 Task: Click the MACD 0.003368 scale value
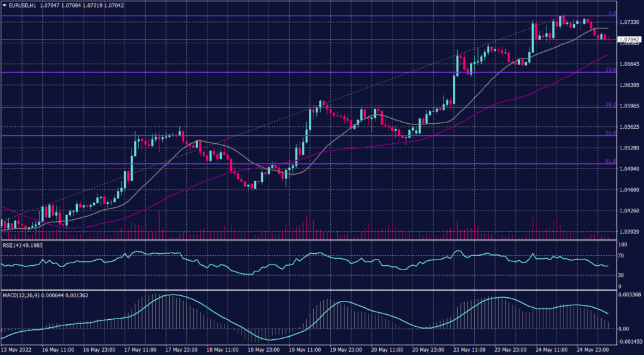631,294
